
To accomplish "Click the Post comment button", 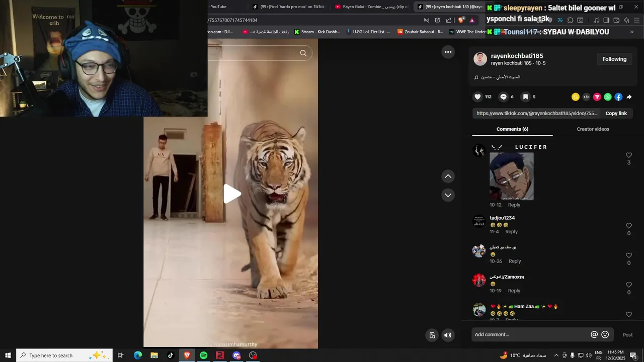I will point(627,335).
